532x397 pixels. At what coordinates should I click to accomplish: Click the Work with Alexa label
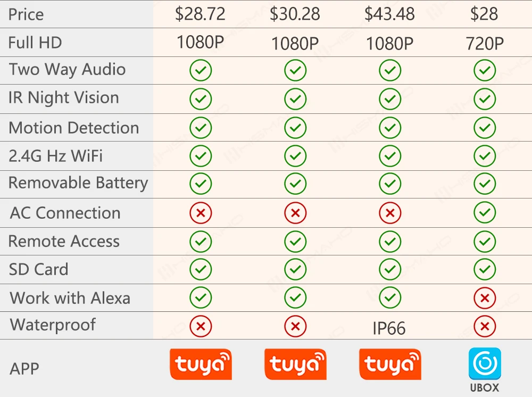point(70,298)
